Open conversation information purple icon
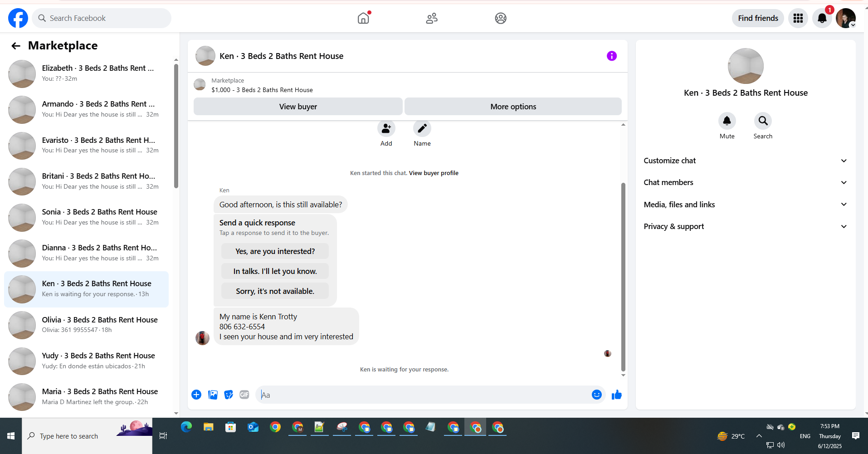This screenshot has width=868, height=454. click(x=612, y=56)
